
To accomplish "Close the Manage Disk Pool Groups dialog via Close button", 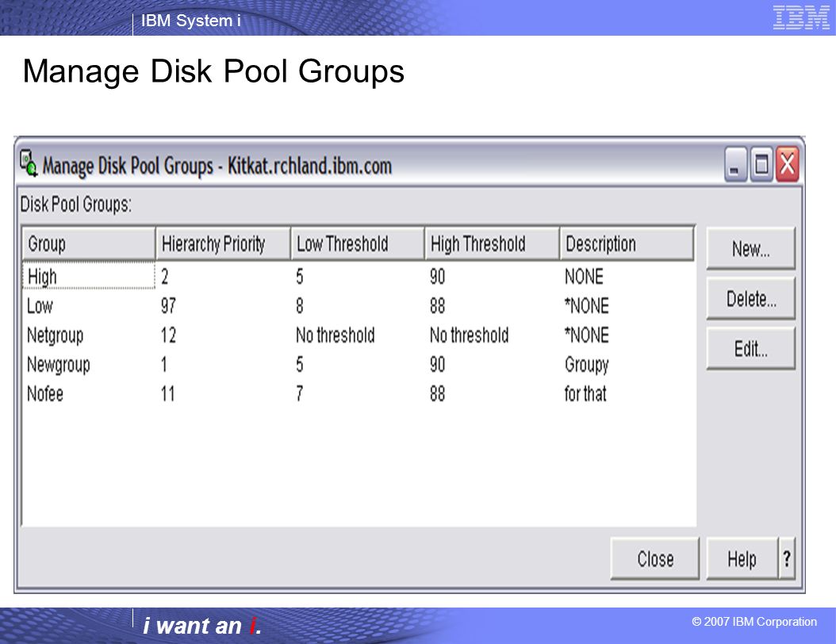I will 654,558.
